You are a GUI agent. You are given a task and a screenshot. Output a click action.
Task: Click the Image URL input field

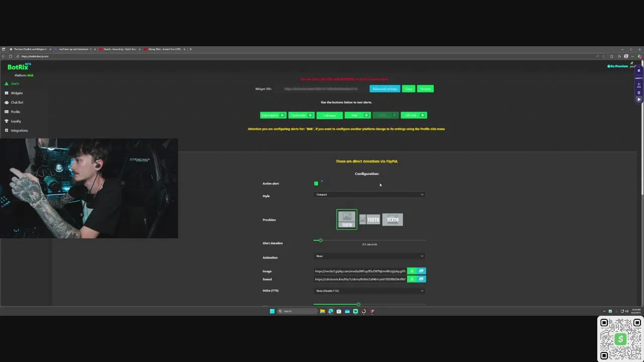click(x=360, y=271)
